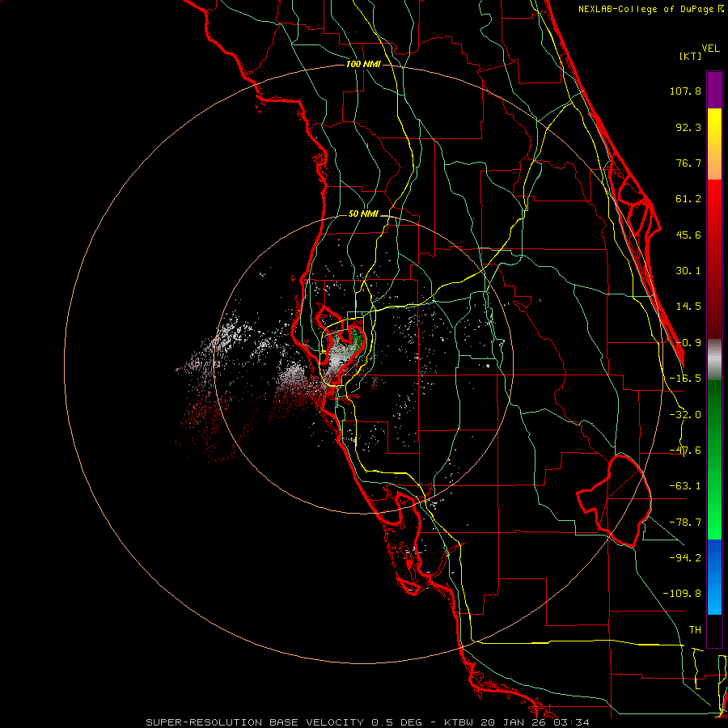Image resolution: width=728 pixels, height=728 pixels.
Task: Click the 03:34 timestamp
Action: [574, 722]
